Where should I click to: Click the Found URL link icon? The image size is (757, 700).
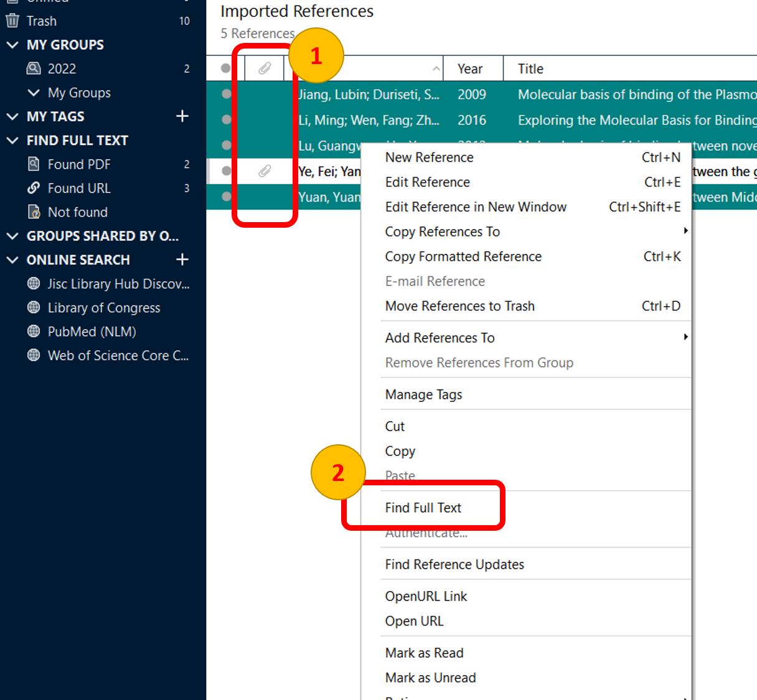pyautogui.click(x=34, y=188)
